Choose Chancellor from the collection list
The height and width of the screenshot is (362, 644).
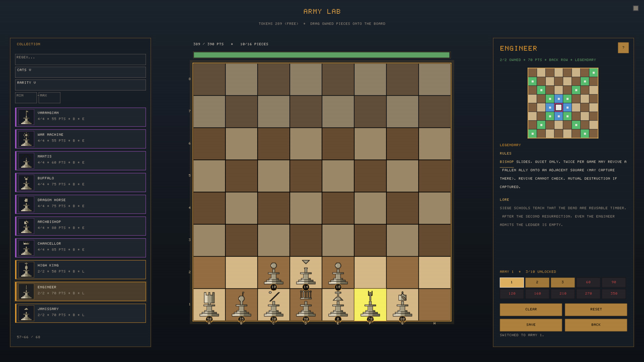pyautogui.click(x=80, y=248)
